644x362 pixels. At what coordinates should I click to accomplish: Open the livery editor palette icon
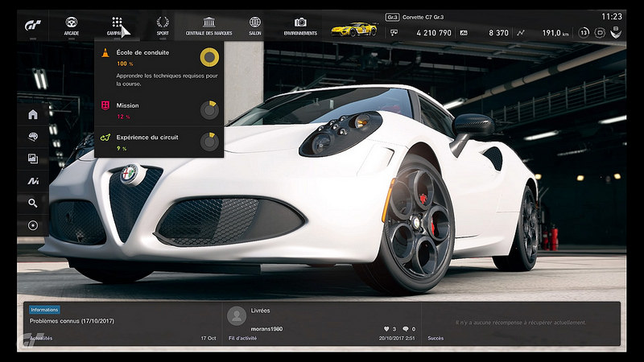click(33, 137)
